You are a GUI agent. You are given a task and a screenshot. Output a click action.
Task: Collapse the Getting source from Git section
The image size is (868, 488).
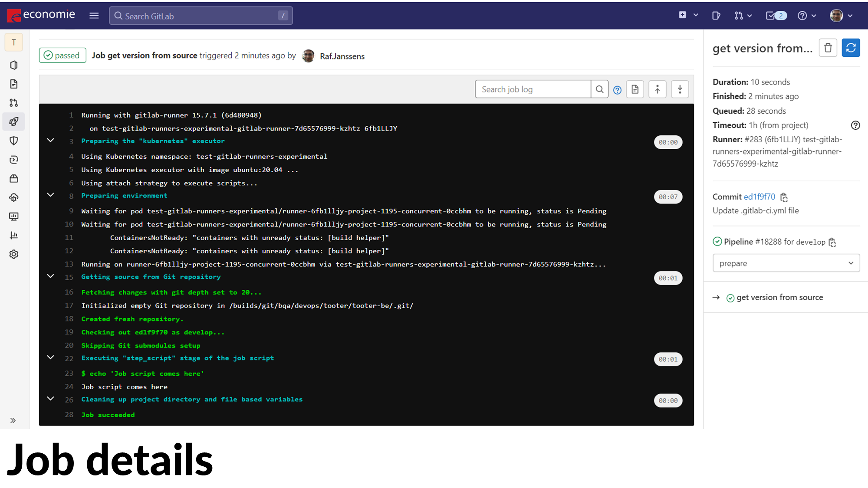click(x=51, y=276)
